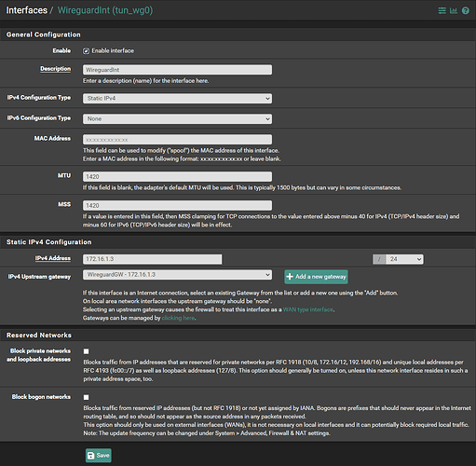The width and height of the screenshot is (476, 466).
Task: Go to Interfaces breadcrumb
Action: [27, 10]
